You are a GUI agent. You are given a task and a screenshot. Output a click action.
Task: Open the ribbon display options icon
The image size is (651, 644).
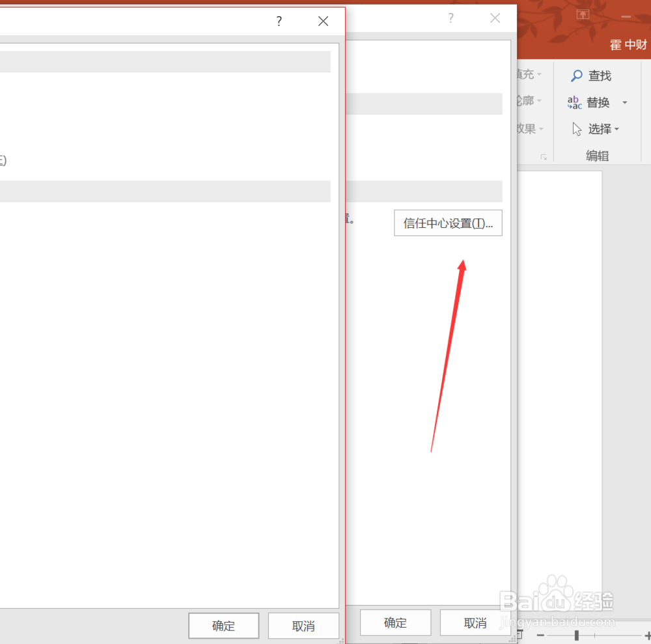[583, 15]
